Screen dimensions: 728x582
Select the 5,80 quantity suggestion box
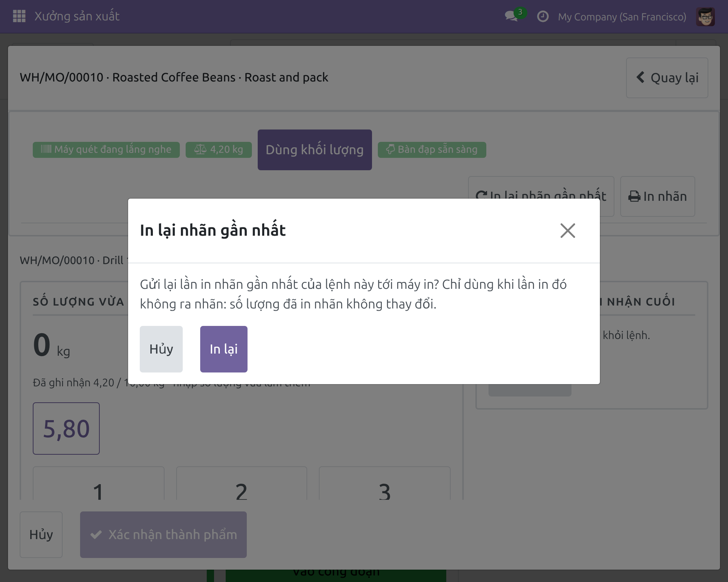(x=66, y=428)
